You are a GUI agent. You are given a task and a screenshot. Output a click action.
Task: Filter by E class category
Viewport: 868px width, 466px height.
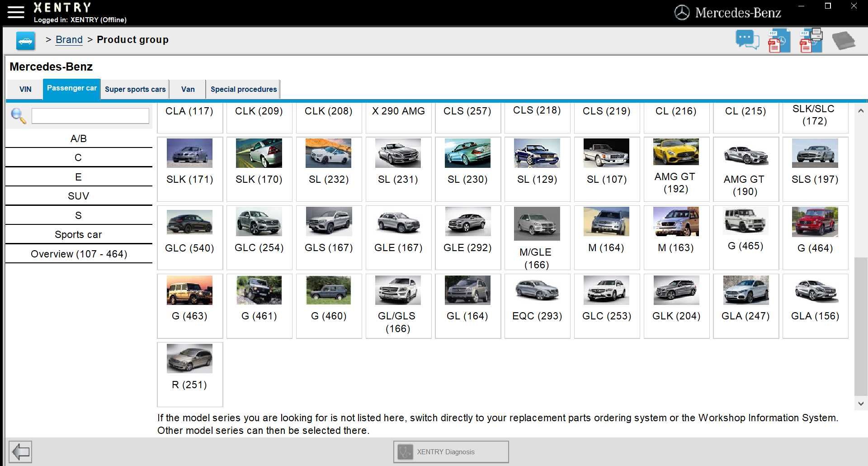pyautogui.click(x=79, y=177)
